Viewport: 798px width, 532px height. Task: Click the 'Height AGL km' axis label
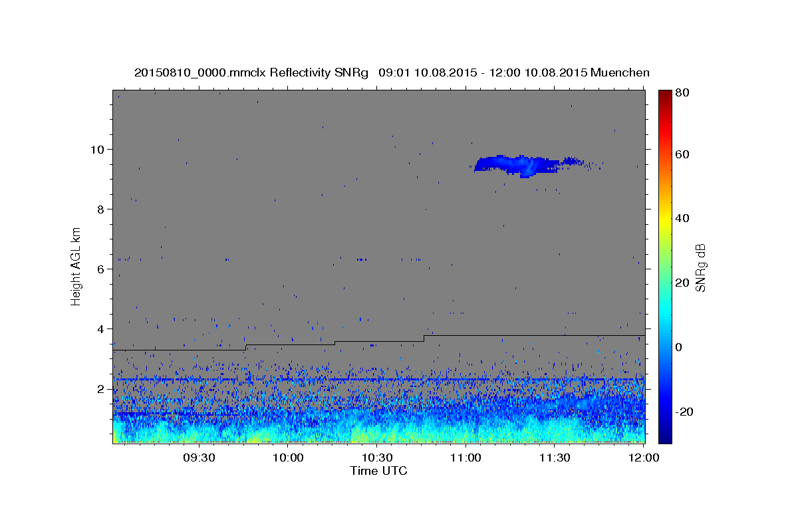point(76,267)
